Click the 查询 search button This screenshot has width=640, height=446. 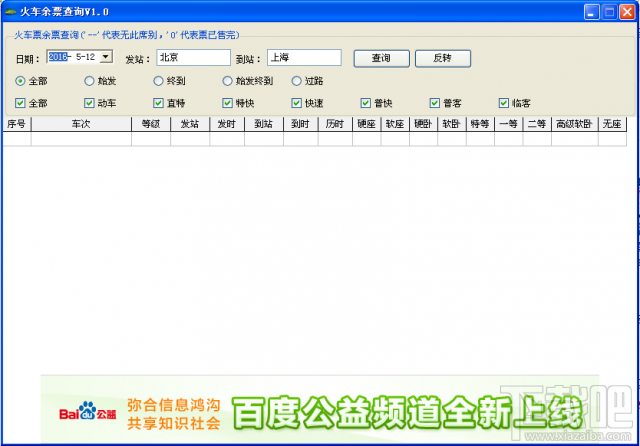click(x=381, y=58)
